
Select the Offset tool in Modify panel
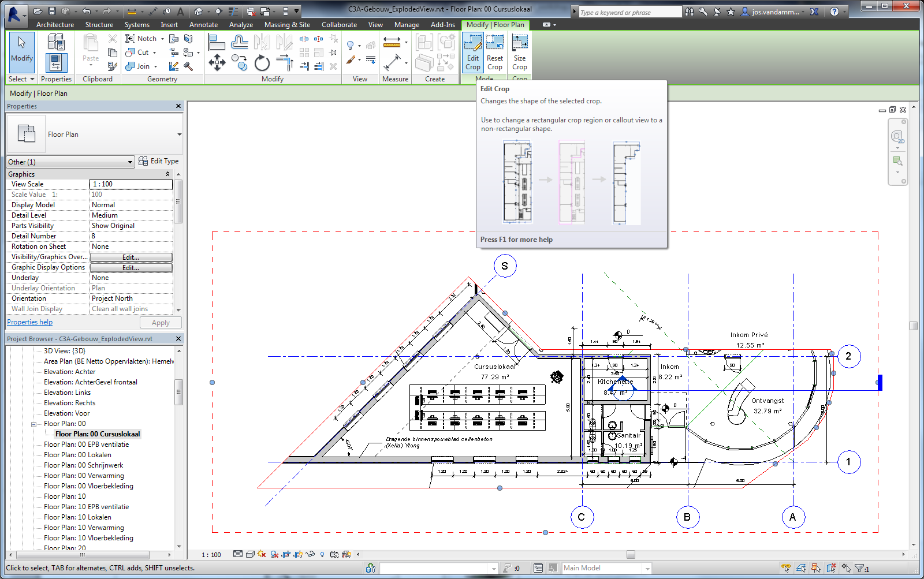pos(239,42)
